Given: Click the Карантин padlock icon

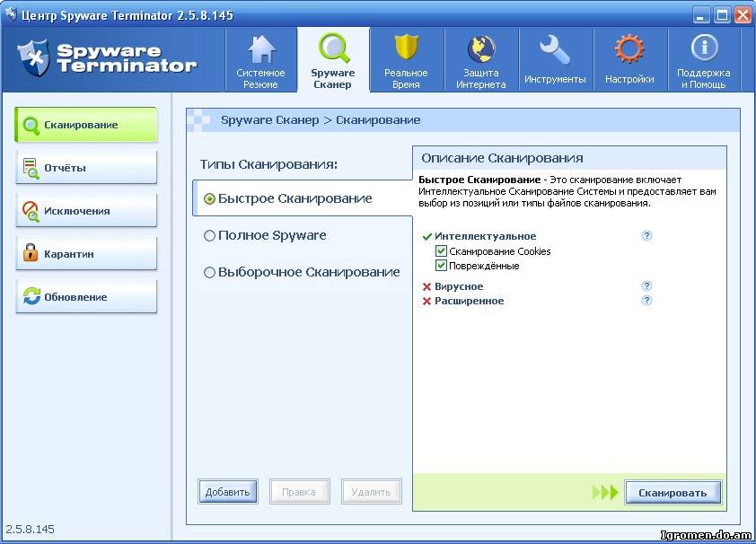Looking at the screenshot, I should pyautogui.click(x=31, y=252).
